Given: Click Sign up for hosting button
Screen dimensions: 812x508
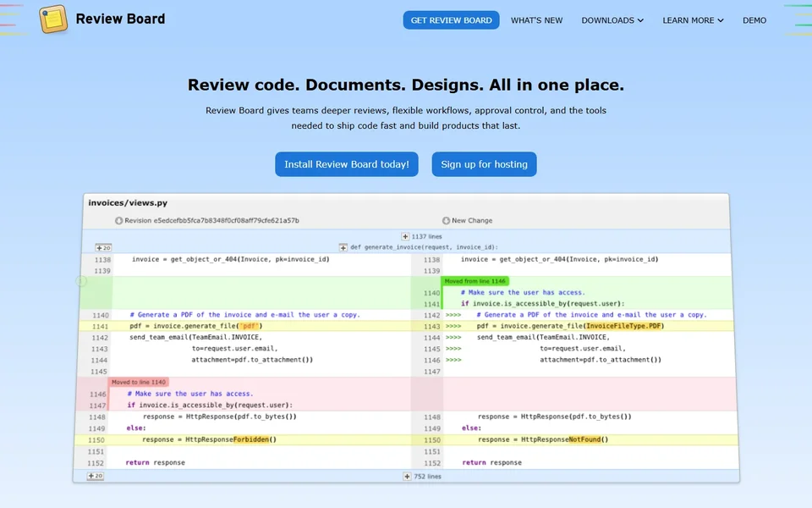Looking at the screenshot, I should [x=484, y=164].
